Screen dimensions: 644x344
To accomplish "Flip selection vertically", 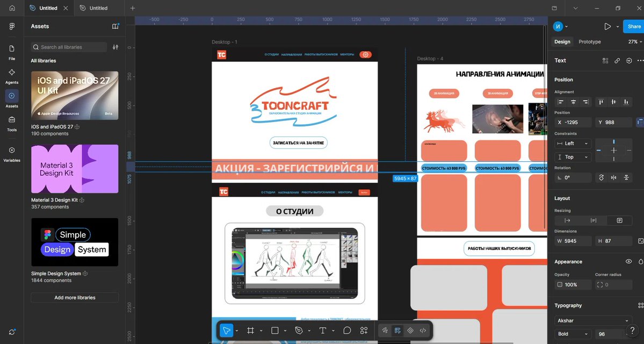I will [626, 177].
